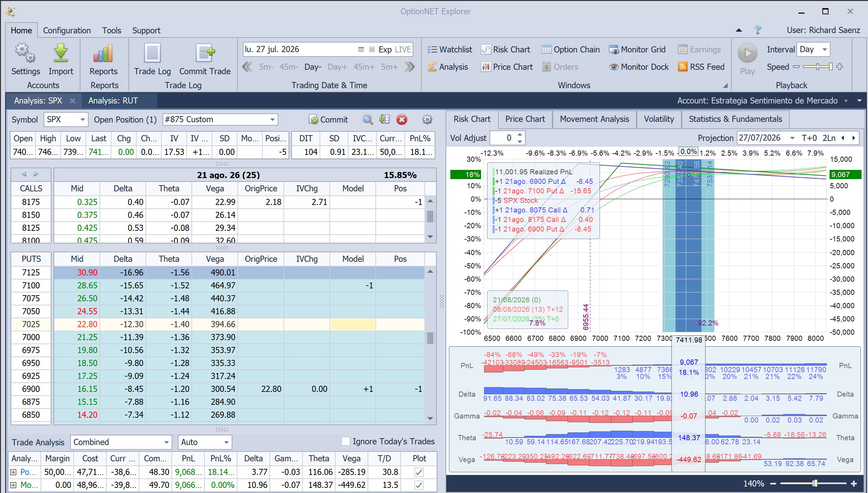Step back to previous trading period
The height and width of the screenshot is (493, 868).
coord(248,67)
